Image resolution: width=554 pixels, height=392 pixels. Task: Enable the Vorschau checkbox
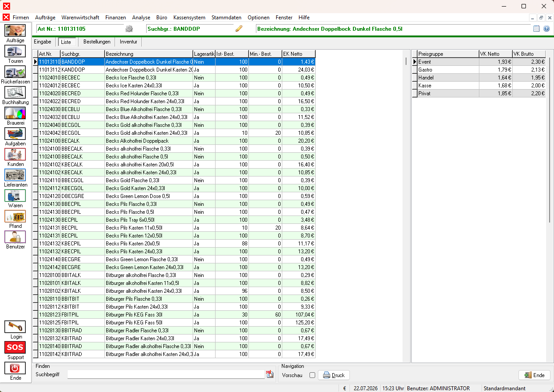[x=312, y=375]
